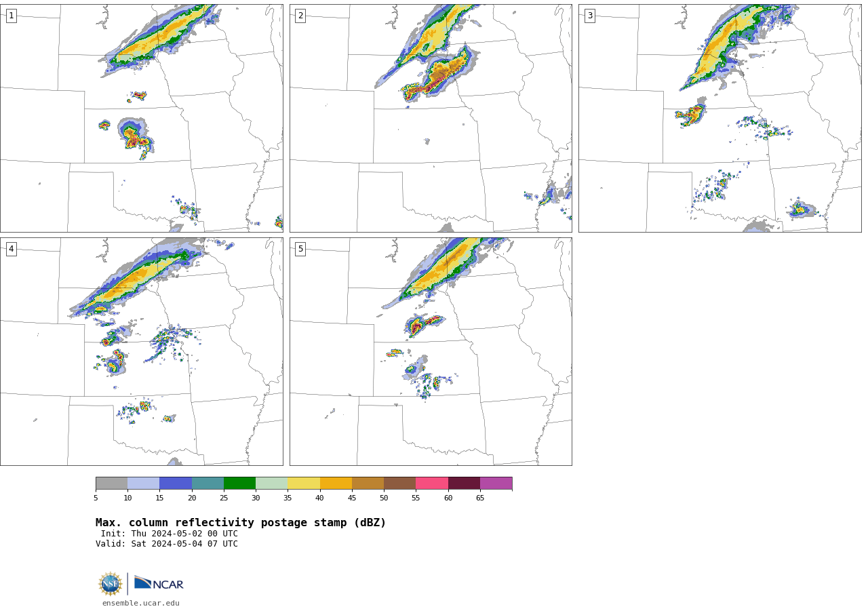Open ensemble member 5 reflectivity map
This screenshot has height=611, width=868.
pyautogui.click(x=431, y=351)
